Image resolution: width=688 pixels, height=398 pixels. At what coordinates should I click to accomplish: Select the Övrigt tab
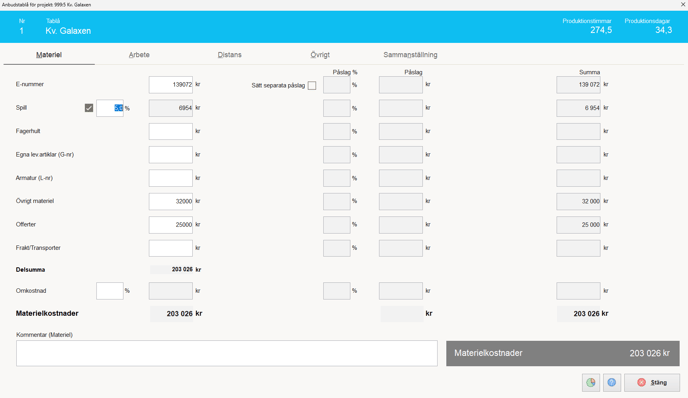click(320, 55)
